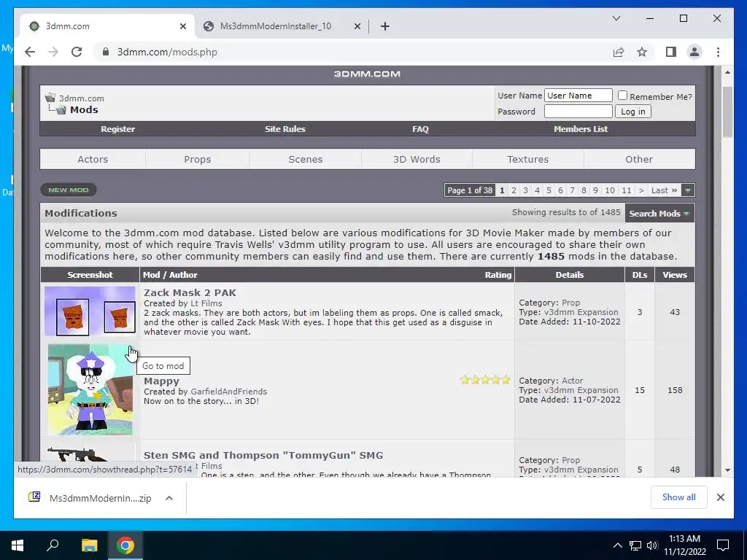The image size is (747, 560).
Task: Click the NEW MOD button
Action: coord(69,190)
